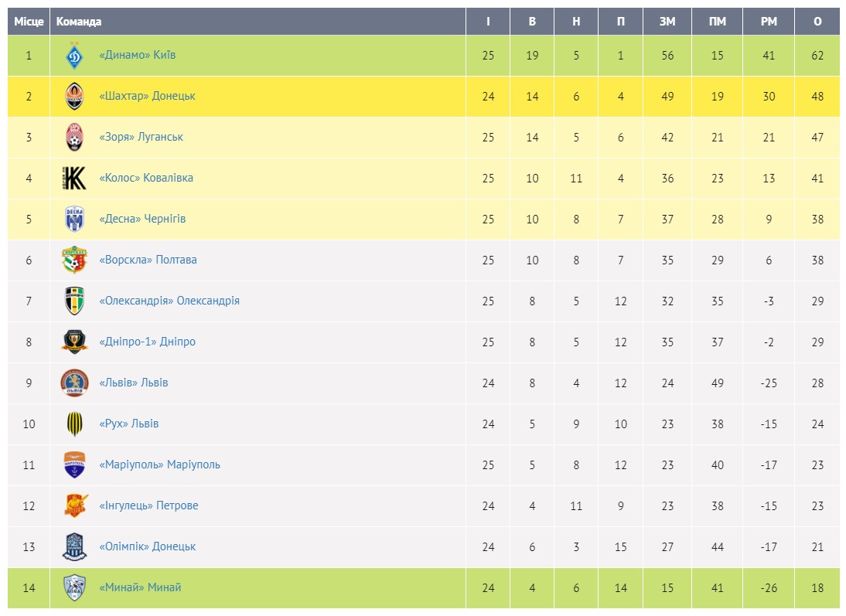Click the «РМ» goal difference header
The width and height of the screenshot is (846, 616).
769,22
